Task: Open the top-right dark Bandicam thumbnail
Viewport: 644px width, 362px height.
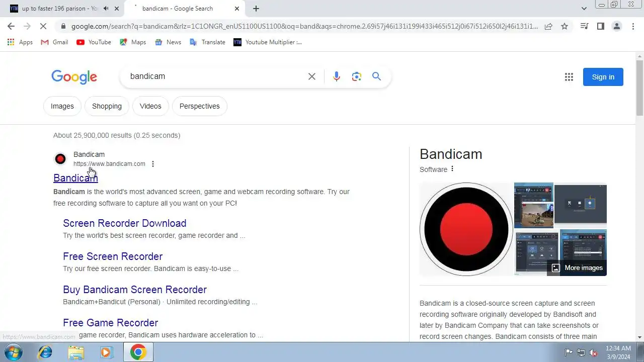Action: [x=581, y=205]
